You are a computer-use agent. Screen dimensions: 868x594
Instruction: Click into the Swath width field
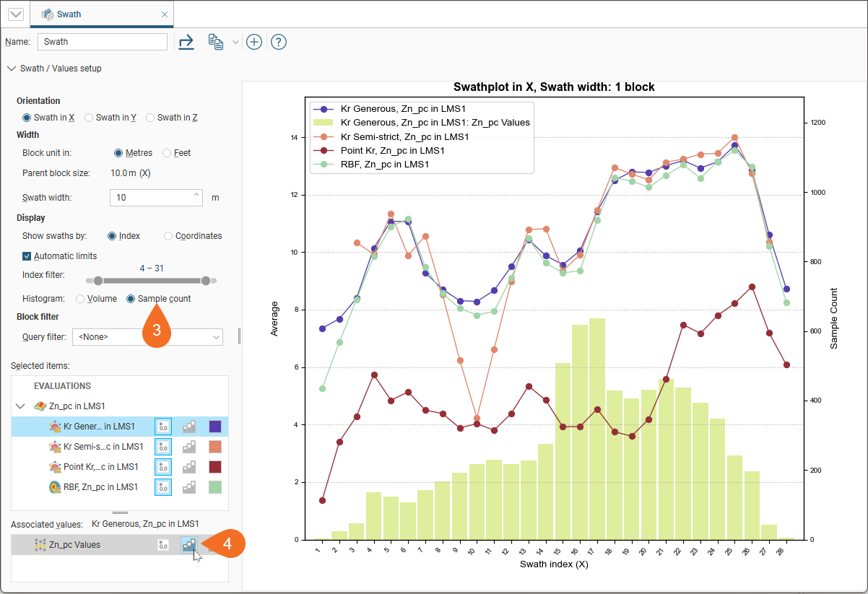coord(152,198)
